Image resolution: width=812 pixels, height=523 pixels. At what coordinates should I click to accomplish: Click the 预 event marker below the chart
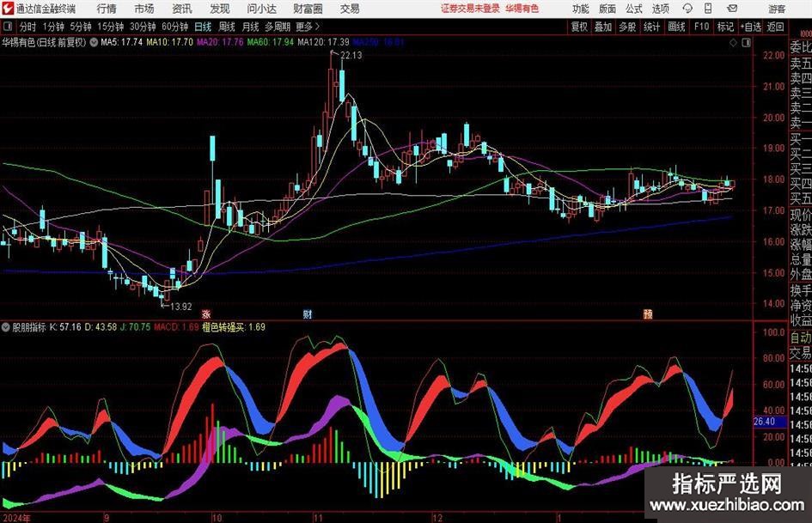point(648,313)
